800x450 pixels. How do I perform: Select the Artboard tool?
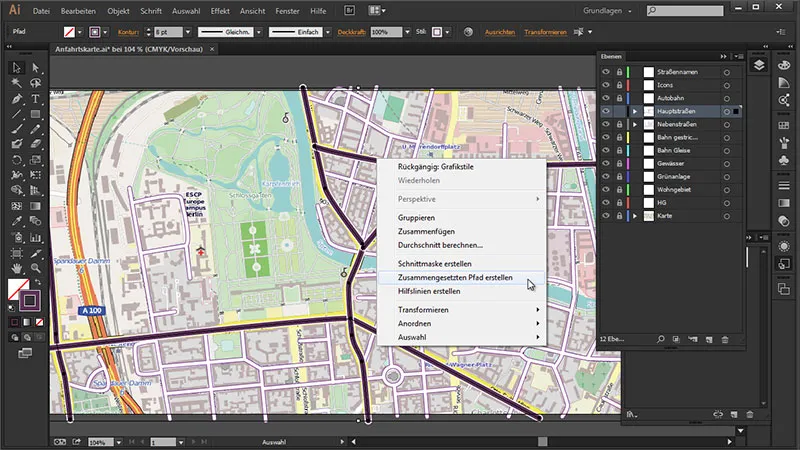coord(16,253)
